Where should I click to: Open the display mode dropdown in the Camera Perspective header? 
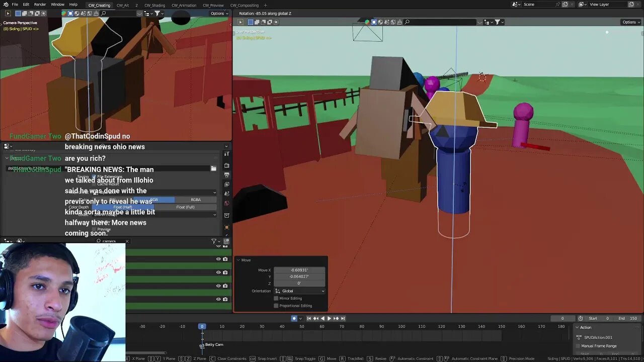148,13
